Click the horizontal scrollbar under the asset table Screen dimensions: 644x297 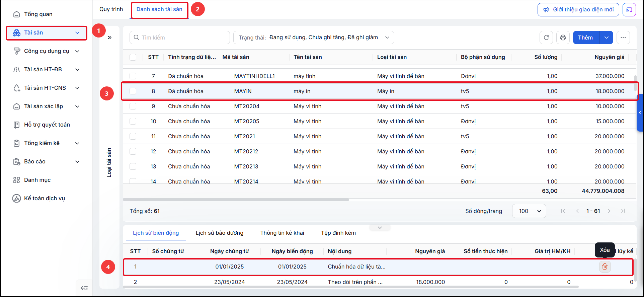(x=236, y=200)
